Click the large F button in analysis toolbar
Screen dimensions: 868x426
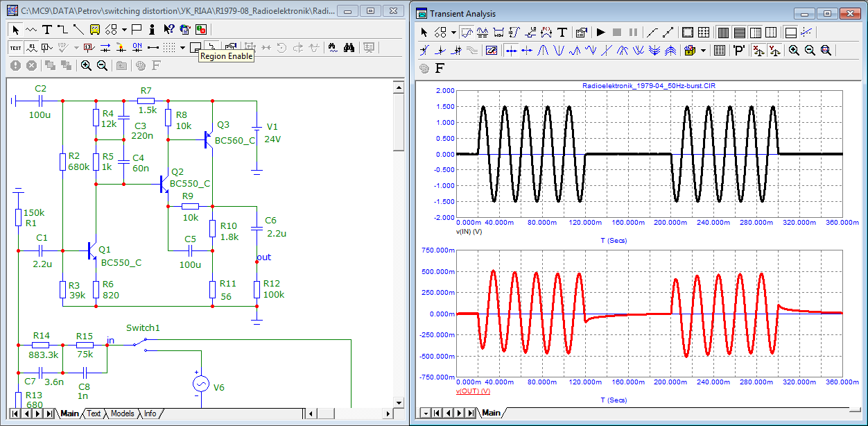tap(440, 68)
